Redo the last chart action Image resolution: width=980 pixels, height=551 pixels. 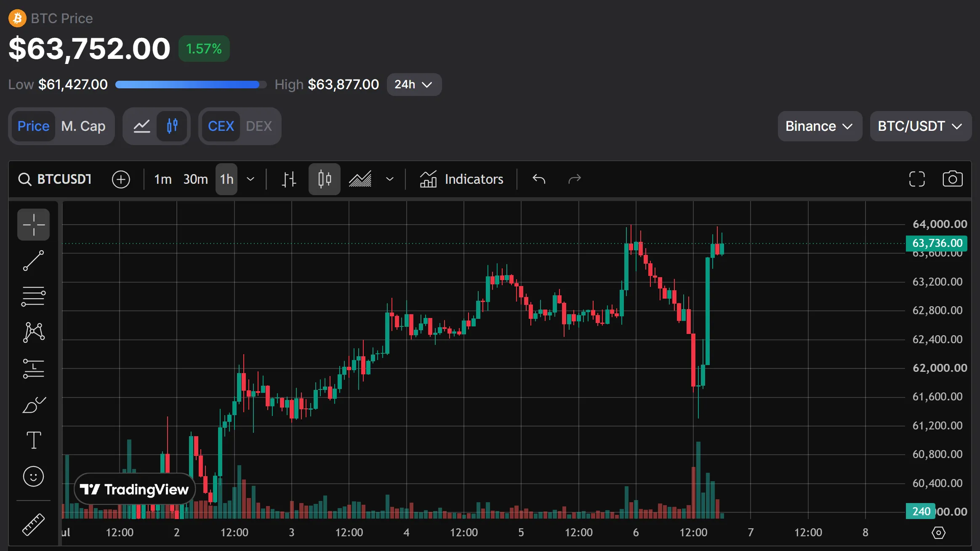(574, 179)
